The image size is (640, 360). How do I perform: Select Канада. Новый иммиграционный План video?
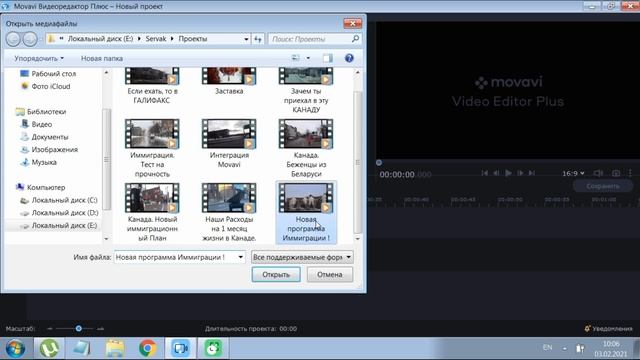click(152, 212)
